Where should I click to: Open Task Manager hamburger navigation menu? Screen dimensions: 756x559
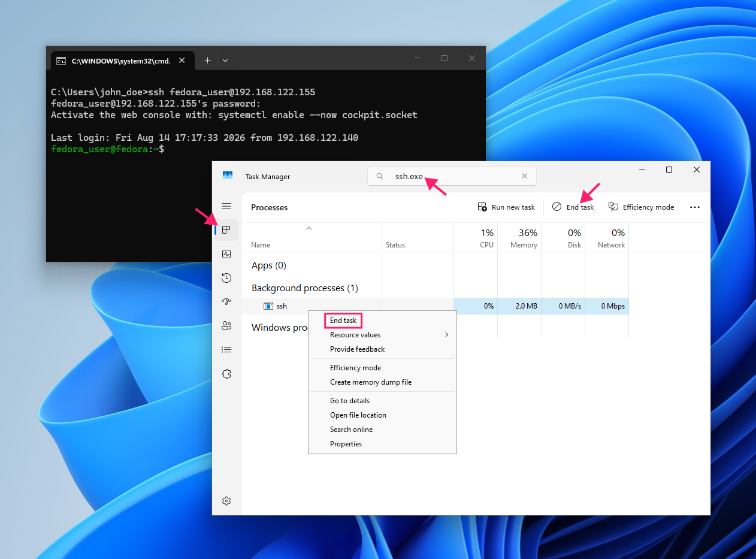(x=226, y=206)
